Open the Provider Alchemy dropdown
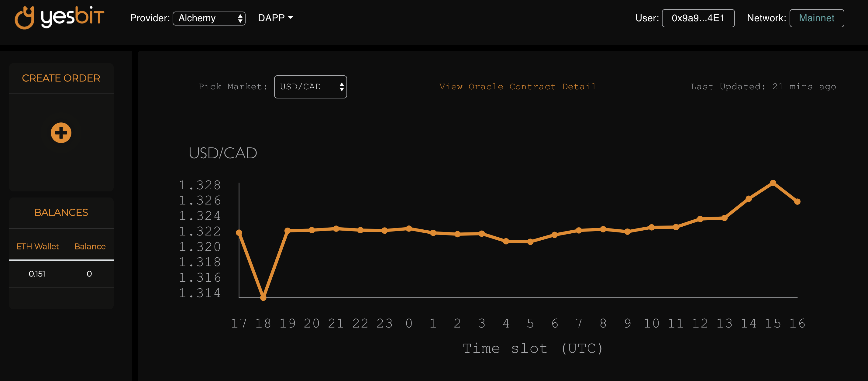Screen dimensions: 868x381 (x=208, y=18)
